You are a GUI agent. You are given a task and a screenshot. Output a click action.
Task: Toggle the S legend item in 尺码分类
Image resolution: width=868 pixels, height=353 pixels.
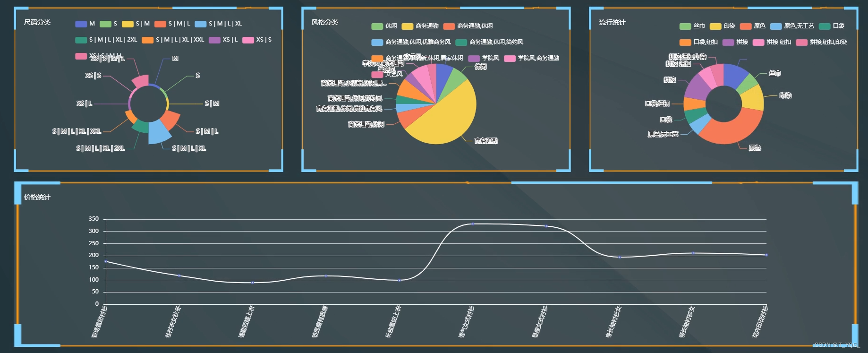(108, 24)
